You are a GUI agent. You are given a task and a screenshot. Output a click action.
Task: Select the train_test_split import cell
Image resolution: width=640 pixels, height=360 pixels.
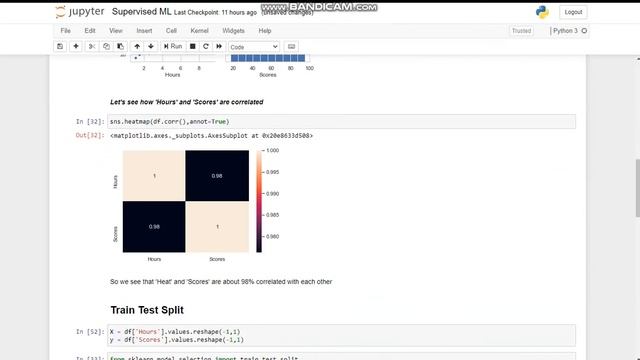click(x=342, y=356)
